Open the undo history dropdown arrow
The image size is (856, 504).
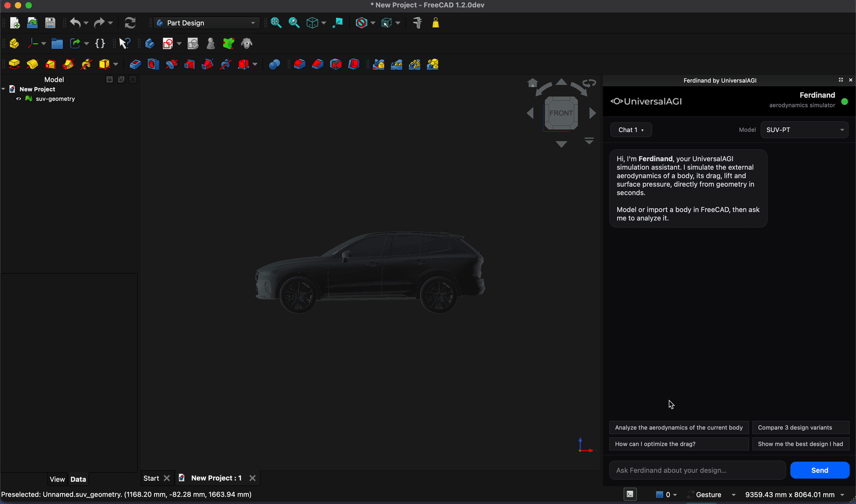(x=86, y=23)
